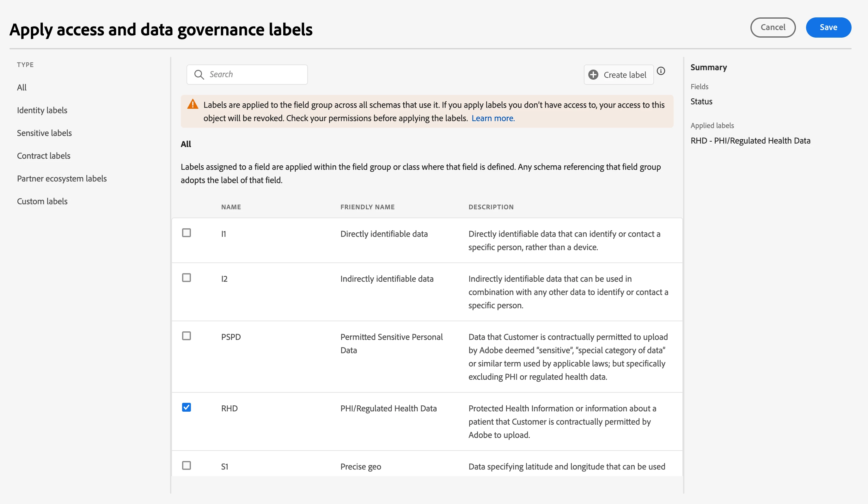
Task: Select the All type filter
Action: [x=22, y=88]
